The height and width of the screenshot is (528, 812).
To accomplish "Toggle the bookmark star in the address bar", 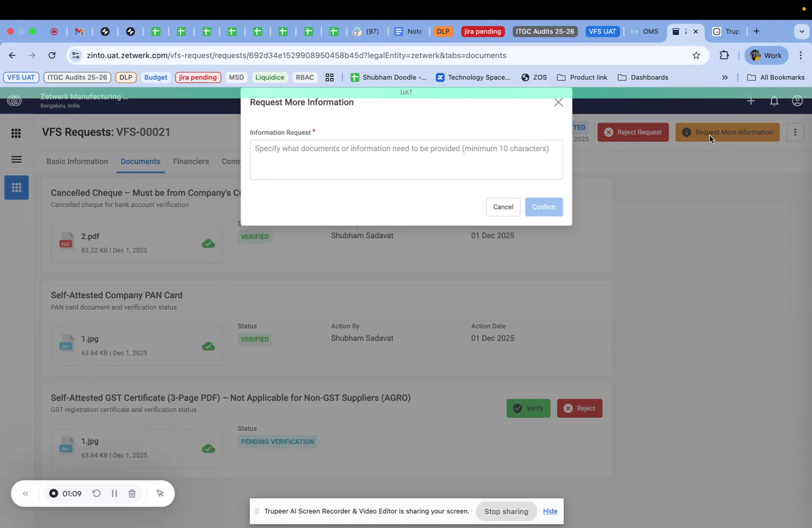I will pos(696,55).
